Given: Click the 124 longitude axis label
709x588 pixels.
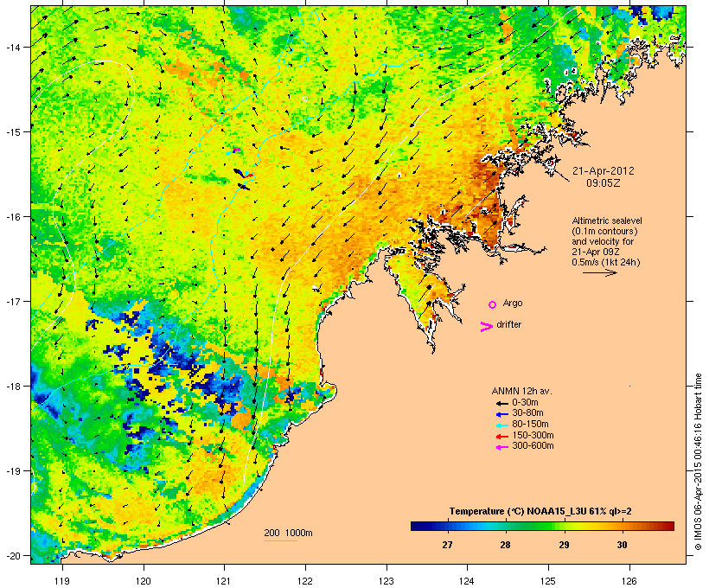Looking at the screenshot, I should coord(467,581).
